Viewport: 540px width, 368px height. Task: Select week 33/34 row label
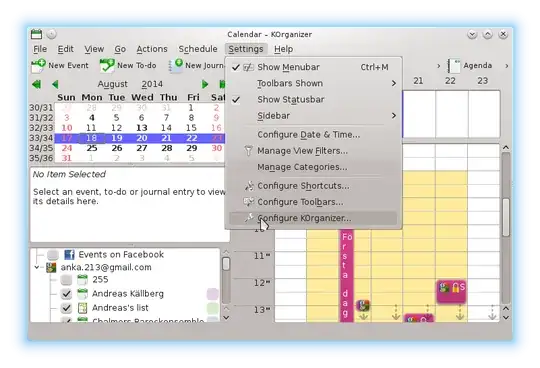pyautogui.click(x=41, y=138)
